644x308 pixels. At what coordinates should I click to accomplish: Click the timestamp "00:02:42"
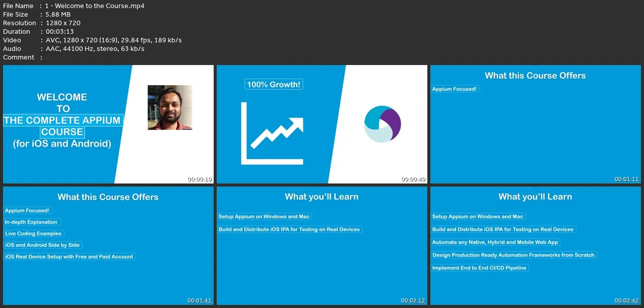point(627,300)
